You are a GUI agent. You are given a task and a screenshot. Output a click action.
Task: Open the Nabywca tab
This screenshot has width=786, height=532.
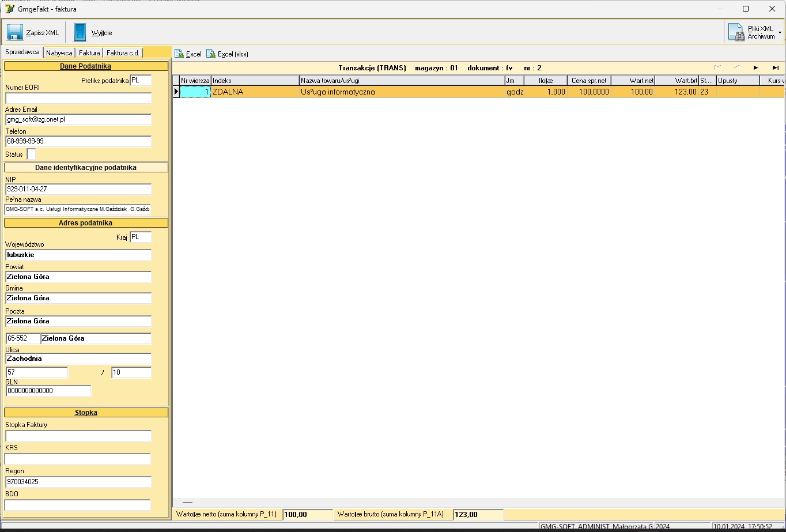coord(59,52)
